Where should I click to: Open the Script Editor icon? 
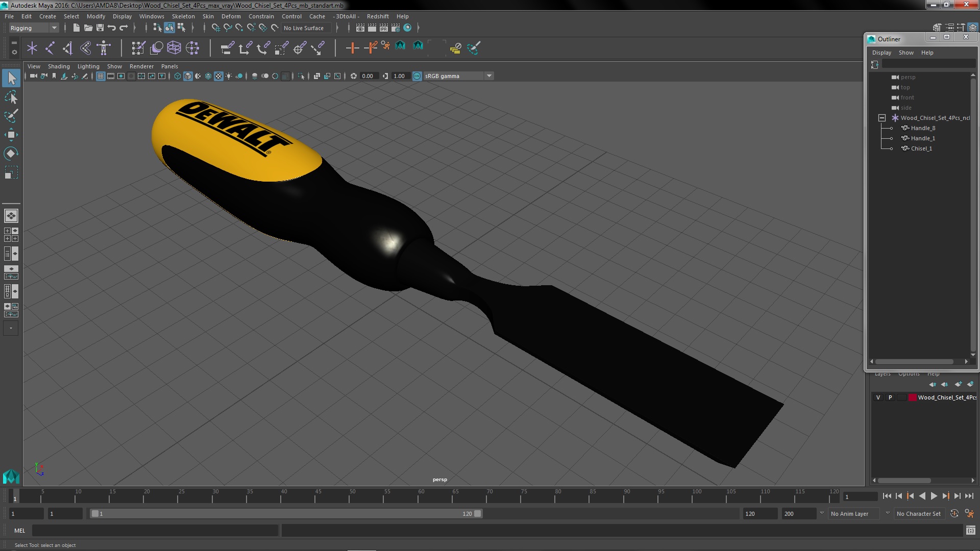[x=970, y=531]
